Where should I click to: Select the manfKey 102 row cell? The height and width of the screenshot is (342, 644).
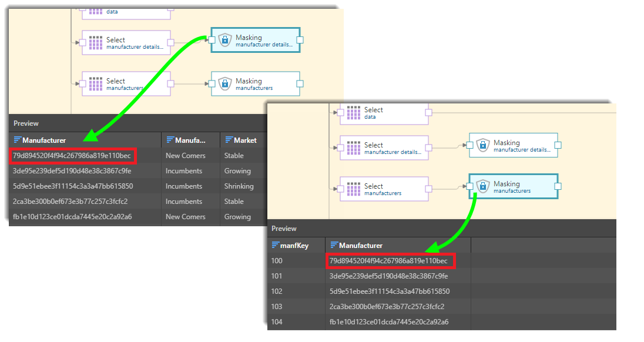click(x=277, y=291)
